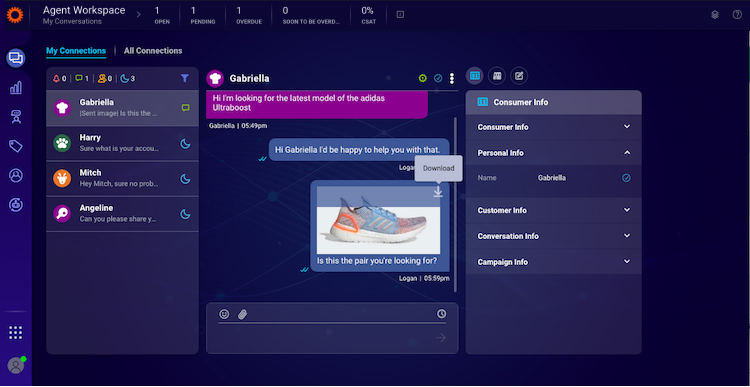
Task: Attach a file with the paperclip icon
Action: [243, 314]
